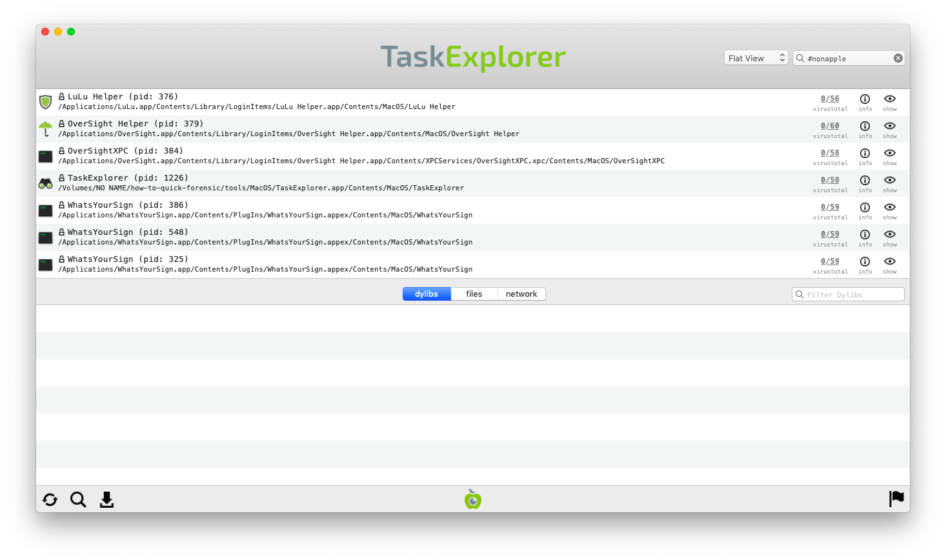Select the dylibs tab
This screenshot has height=560, width=946.
(427, 294)
